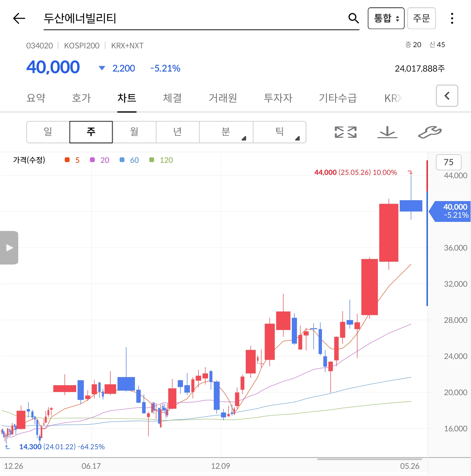Viewport: 471px width, 476px height.
Task: Tap the expand chart fullscreen icon
Action: coord(346,132)
